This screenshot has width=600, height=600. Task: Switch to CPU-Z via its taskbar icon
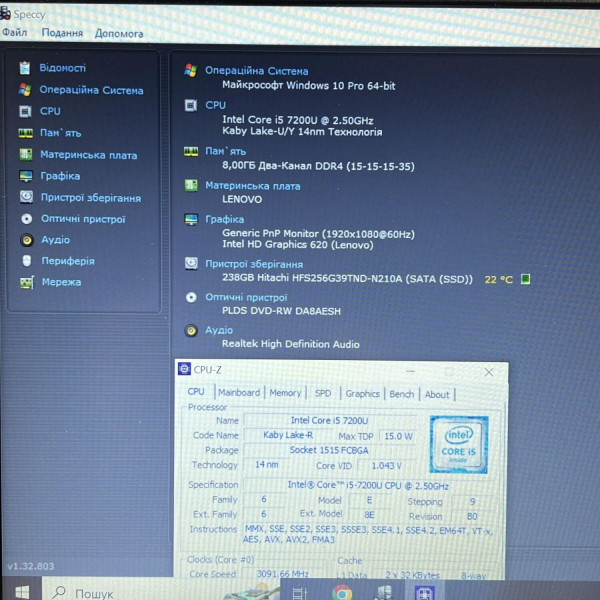coord(424,592)
